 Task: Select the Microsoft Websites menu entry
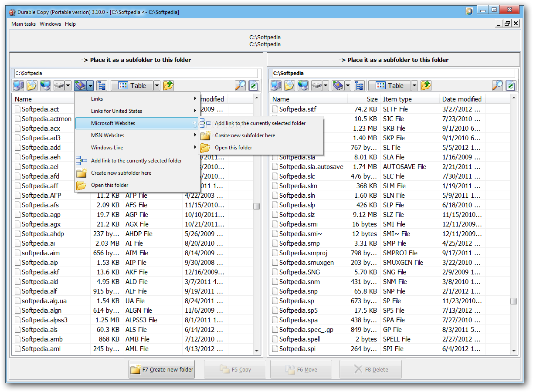tap(137, 123)
